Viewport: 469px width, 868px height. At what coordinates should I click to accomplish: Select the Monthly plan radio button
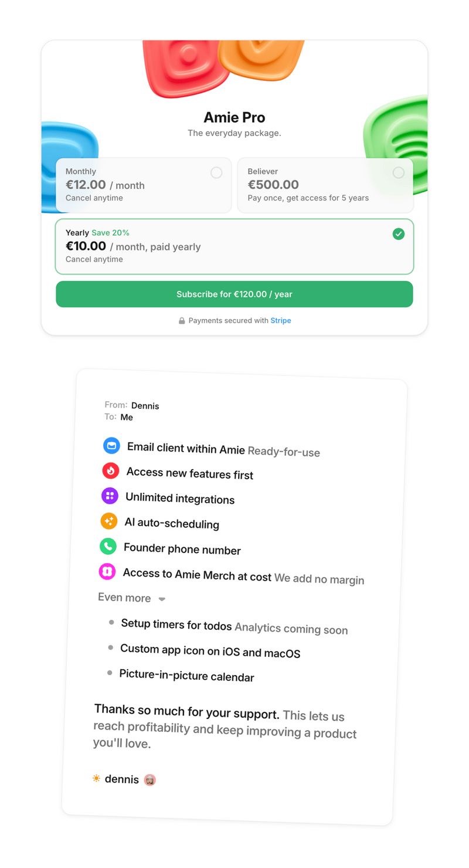pyautogui.click(x=216, y=172)
